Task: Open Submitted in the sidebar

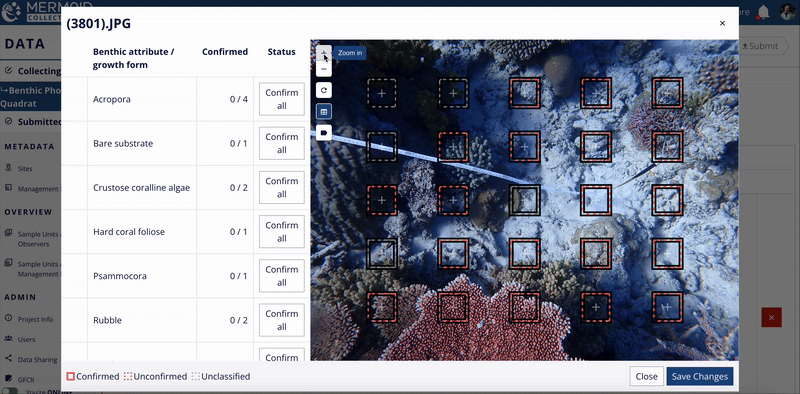Action: pyautogui.click(x=31, y=121)
